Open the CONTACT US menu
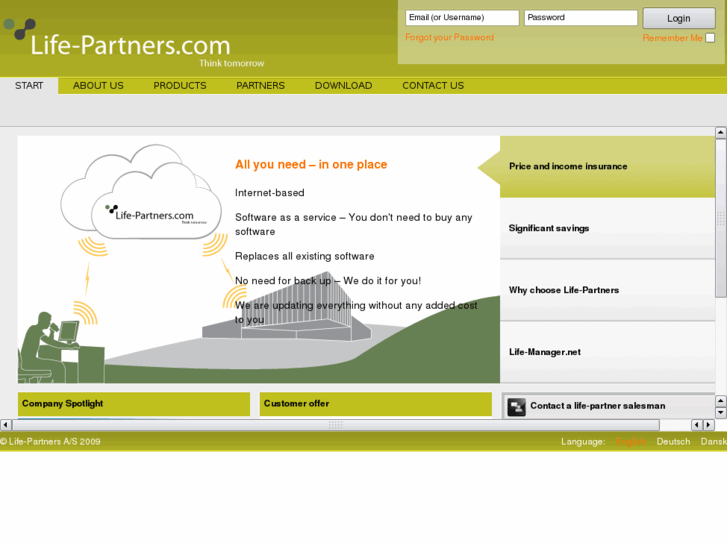 pos(433,86)
